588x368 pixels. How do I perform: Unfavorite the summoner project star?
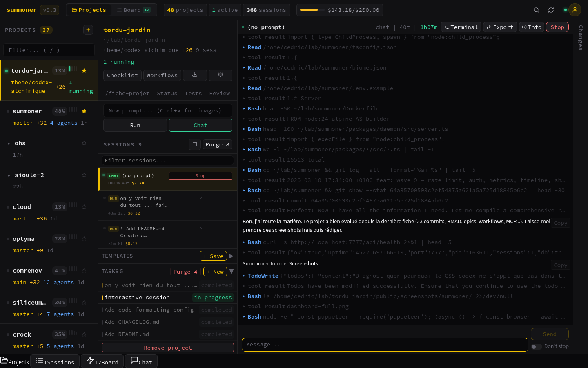[x=84, y=111]
